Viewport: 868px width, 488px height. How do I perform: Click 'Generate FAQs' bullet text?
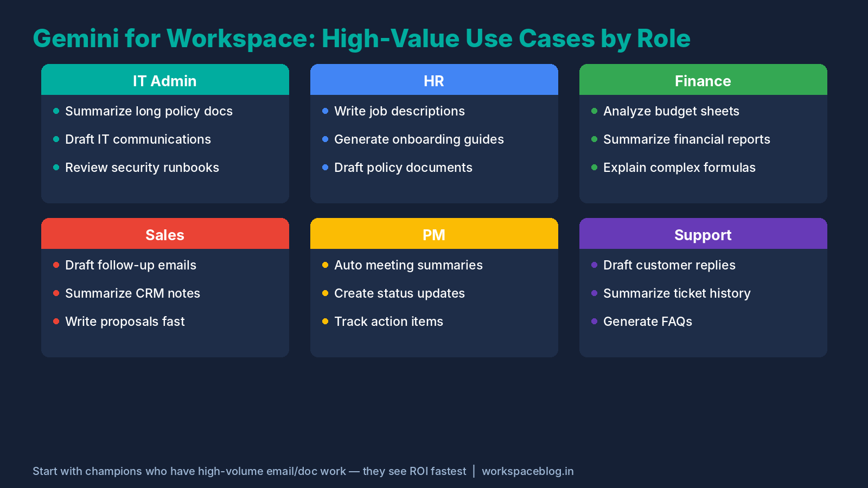pyautogui.click(x=648, y=322)
